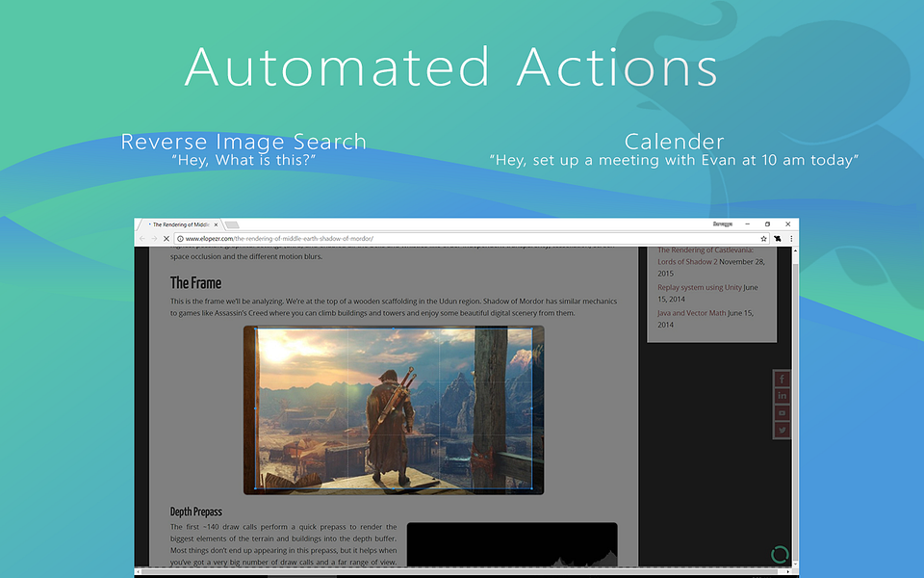Click the Shadow of Mordor frame image
This screenshot has height=578, width=924.
pyautogui.click(x=394, y=410)
